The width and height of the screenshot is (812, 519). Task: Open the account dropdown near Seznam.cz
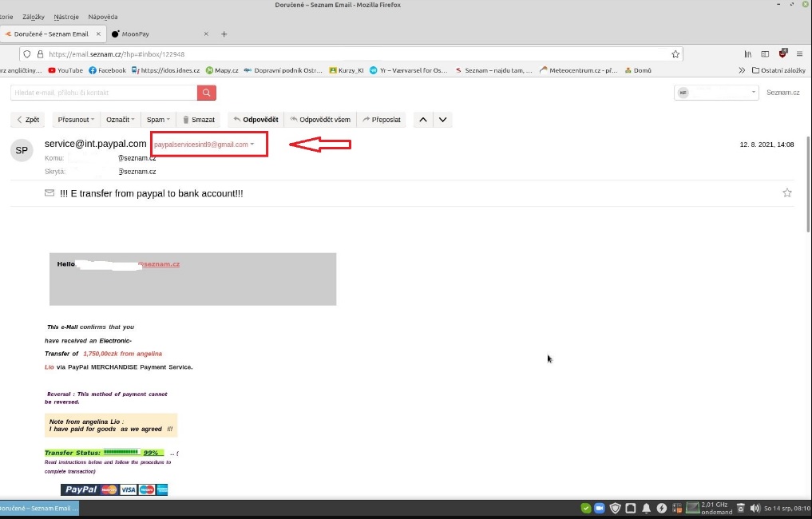pyautogui.click(x=716, y=93)
